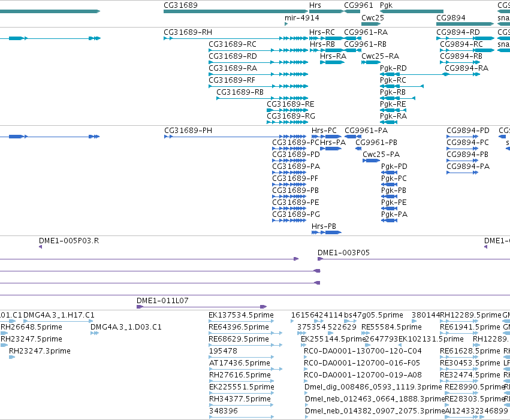Select the AT17436.5prime EST label
Viewport: 510px width, 420px height.
point(239,363)
